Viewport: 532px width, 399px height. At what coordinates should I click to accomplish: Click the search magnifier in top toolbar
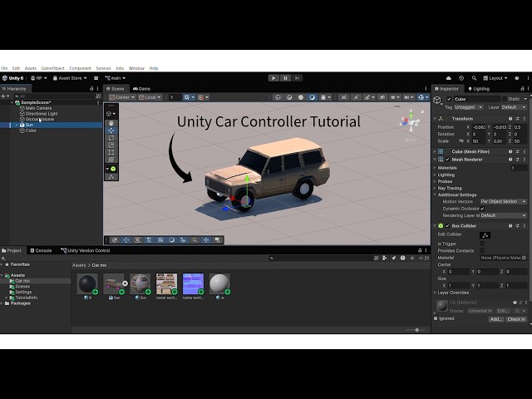(474, 78)
